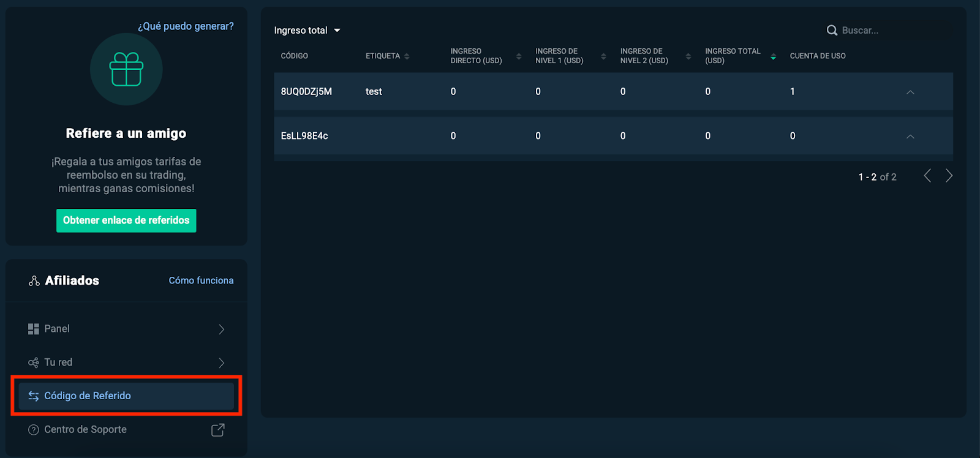Click the search magnifier icon

tap(832, 30)
